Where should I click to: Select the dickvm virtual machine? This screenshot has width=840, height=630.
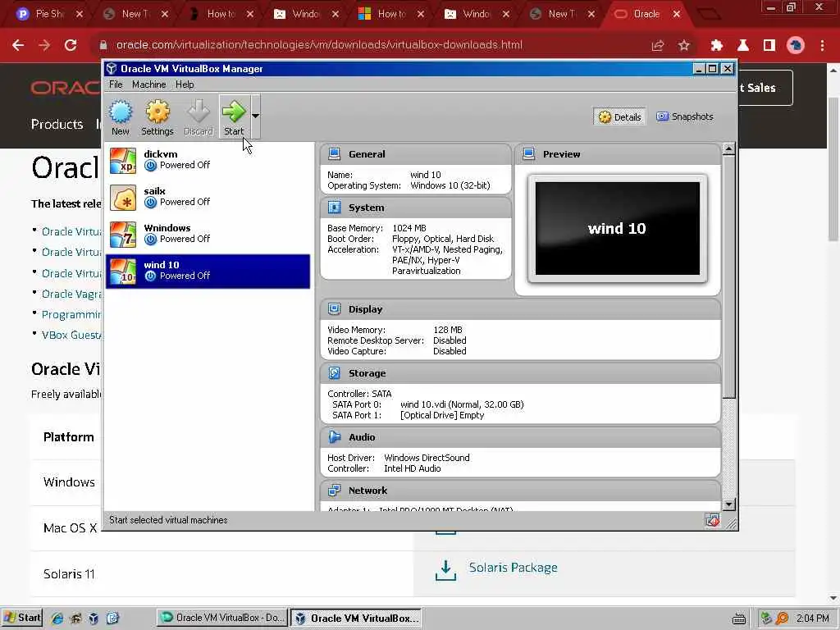coord(208,160)
